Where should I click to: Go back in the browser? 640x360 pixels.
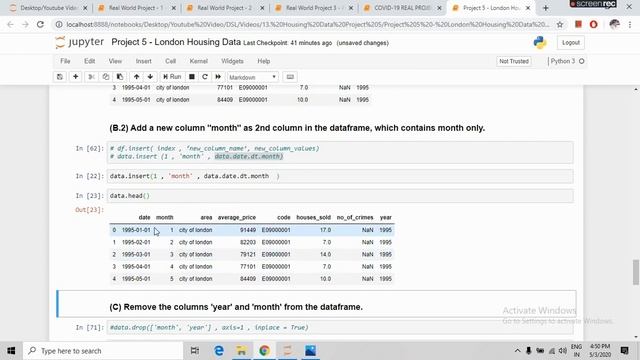pos(10,24)
